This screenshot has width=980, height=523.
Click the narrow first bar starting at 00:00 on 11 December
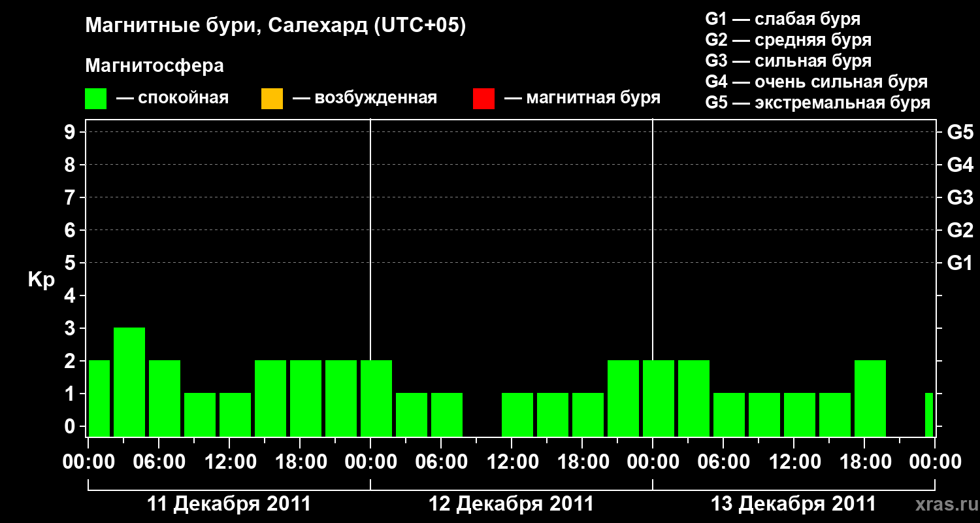tap(99, 398)
